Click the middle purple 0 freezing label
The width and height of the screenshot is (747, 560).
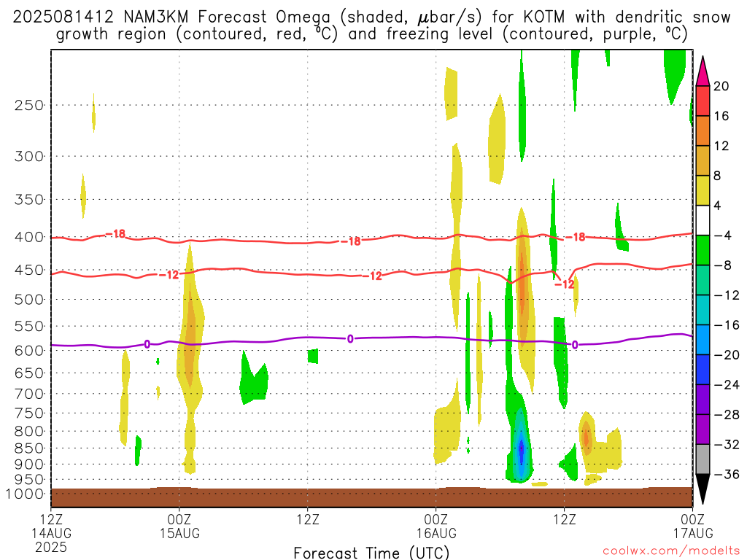351,339
